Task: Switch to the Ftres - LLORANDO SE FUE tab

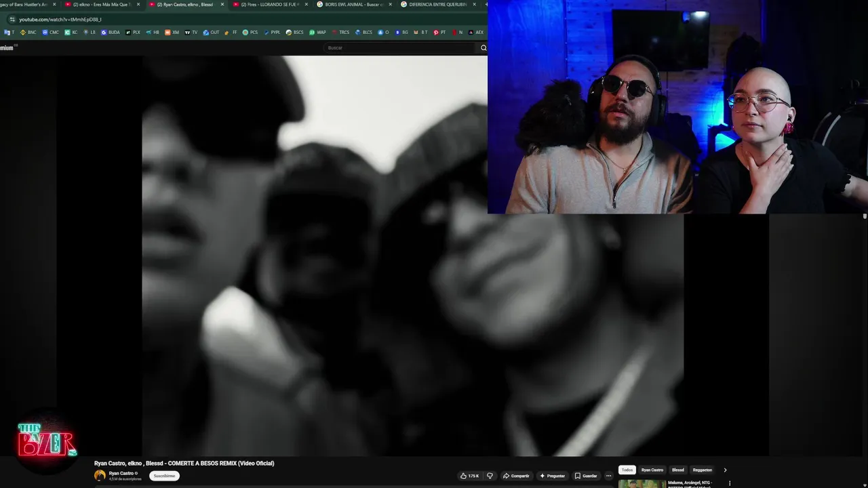Action: (x=271, y=4)
